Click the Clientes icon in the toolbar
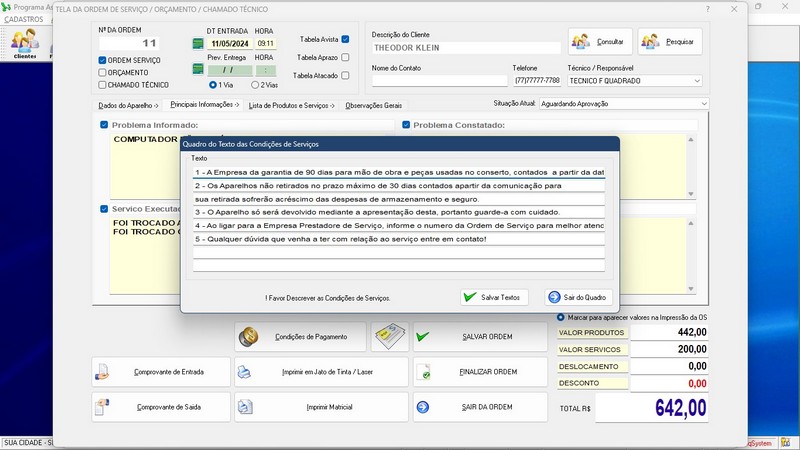This screenshot has height=450, width=800. pyautogui.click(x=25, y=42)
